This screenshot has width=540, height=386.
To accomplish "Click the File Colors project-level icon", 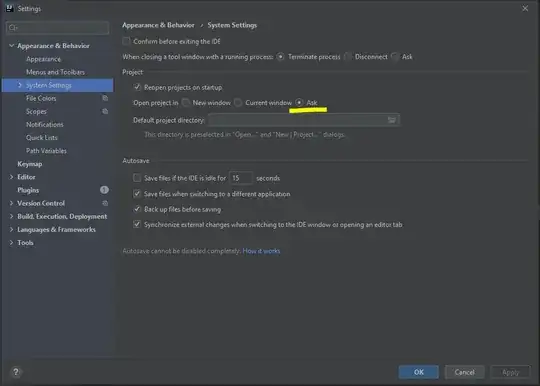I will pos(105,98).
